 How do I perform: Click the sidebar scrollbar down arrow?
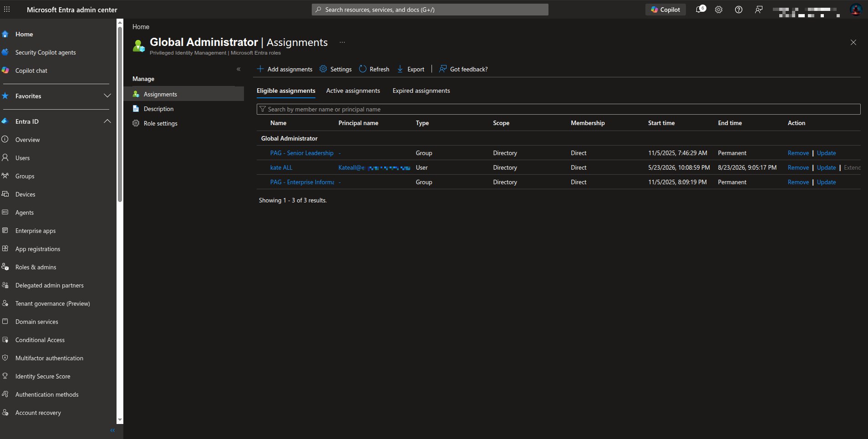120,420
